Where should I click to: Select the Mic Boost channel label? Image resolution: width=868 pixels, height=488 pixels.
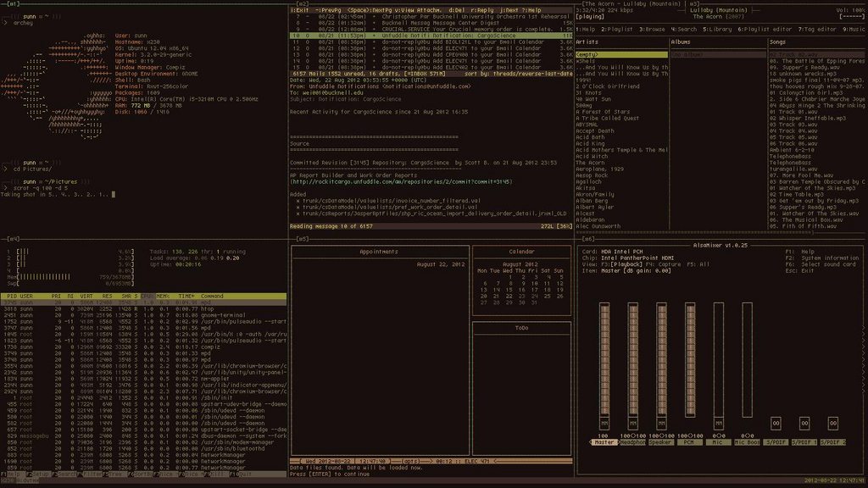(747, 442)
